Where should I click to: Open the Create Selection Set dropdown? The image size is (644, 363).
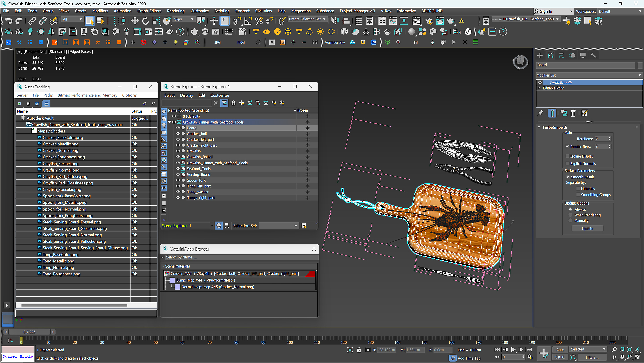pyautogui.click(x=308, y=19)
